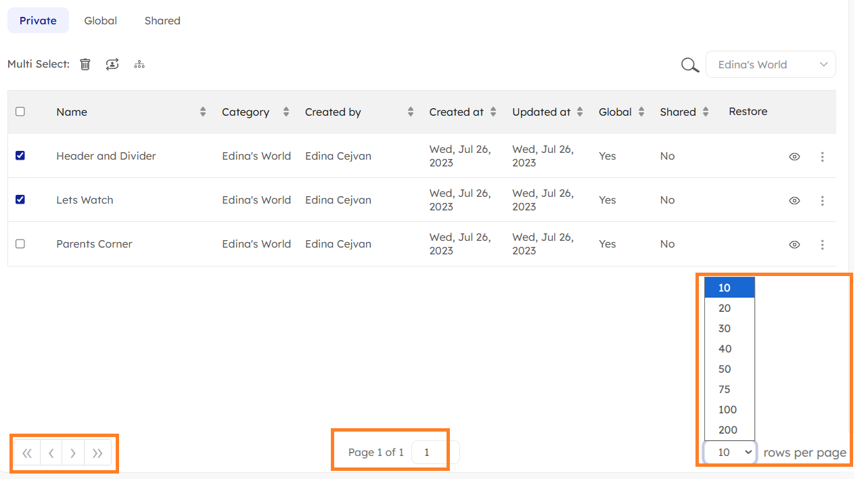Toggle the select-all checkbox in table header
The height and width of the screenshot is (481, 868).
(x=20, y=112)
